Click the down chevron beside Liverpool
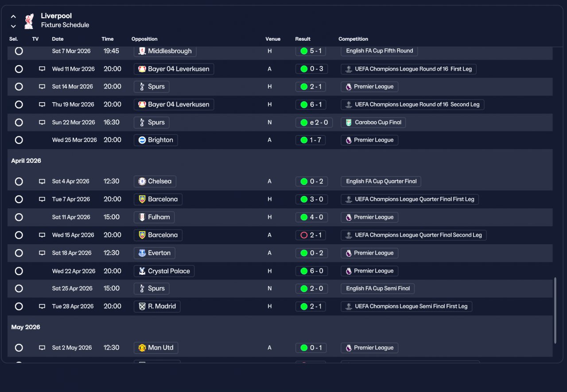The image size is (567, 392). pyautogui.click(x=13, y=26)
